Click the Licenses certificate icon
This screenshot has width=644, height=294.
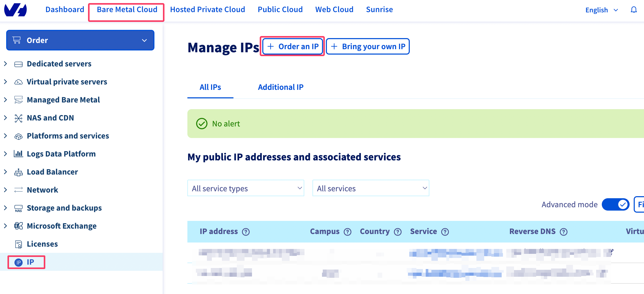(x=19, y=244)
